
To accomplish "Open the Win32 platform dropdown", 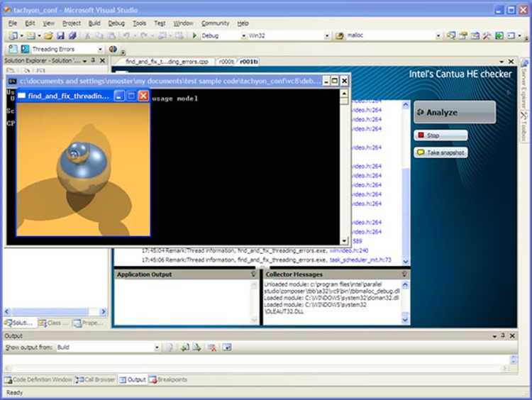I will tap(327, 35).
